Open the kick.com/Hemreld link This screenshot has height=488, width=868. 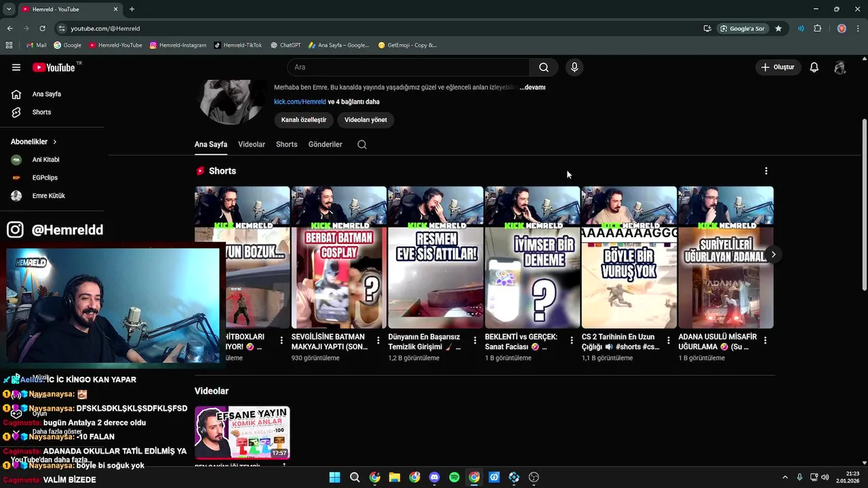point(300,102)
